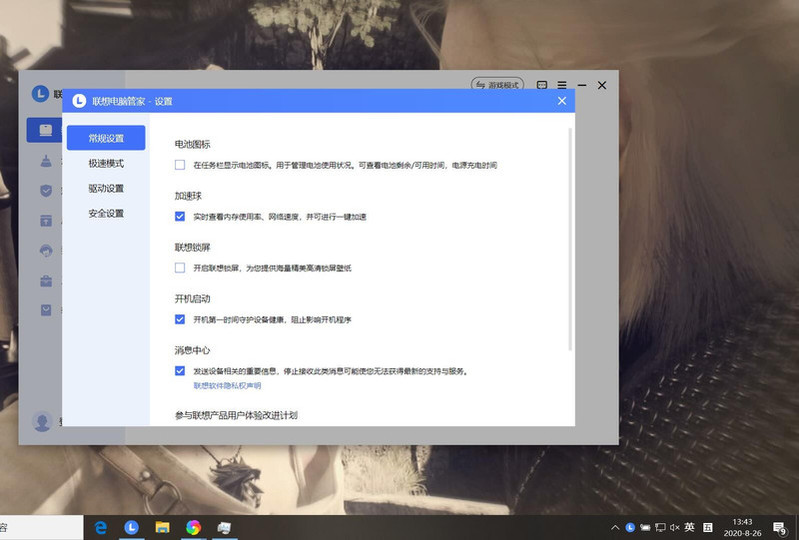The width and height of the screenshot is (799, 540).
Task: Click the Lenovo logo in the settings title bar
Action: (x=79, y=101)
